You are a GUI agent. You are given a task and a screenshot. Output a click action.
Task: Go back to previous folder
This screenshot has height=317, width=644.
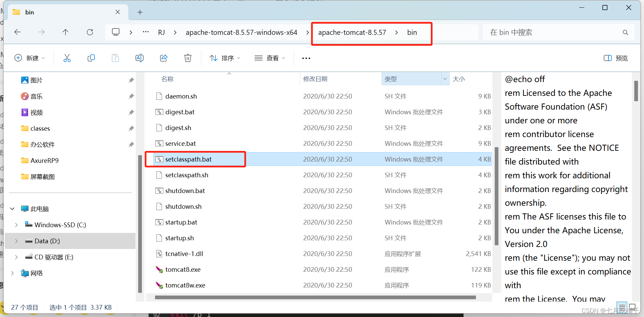17,32
